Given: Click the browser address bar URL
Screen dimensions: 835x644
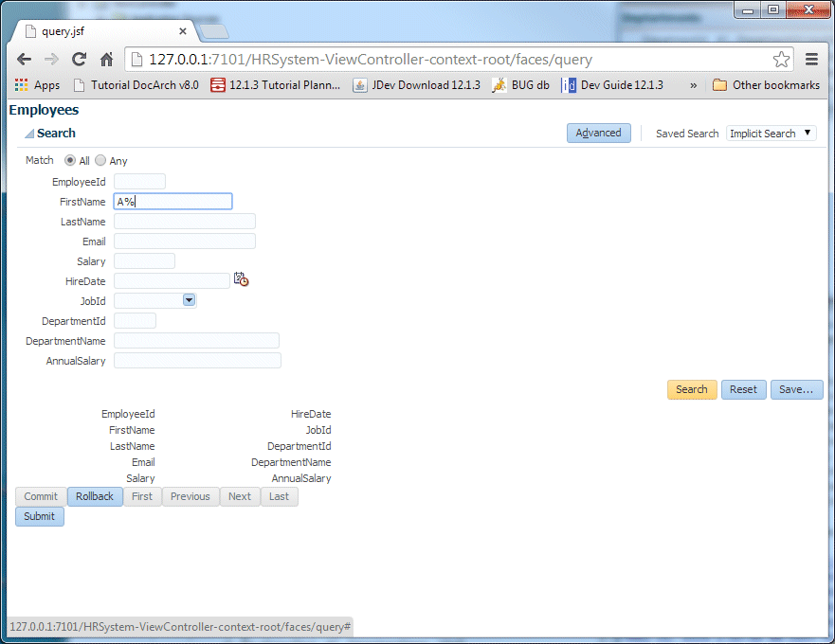Looking at the screenshot, I should 371,59.
